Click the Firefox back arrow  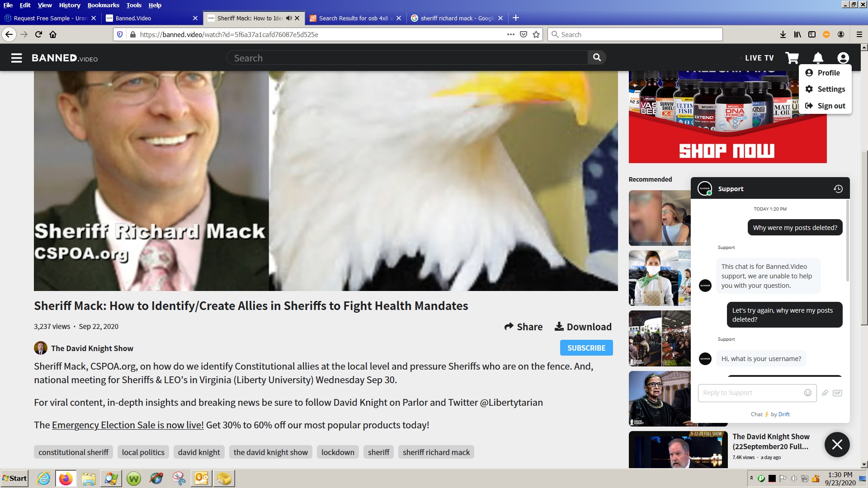pyautogui.click(x=9, y=34)
